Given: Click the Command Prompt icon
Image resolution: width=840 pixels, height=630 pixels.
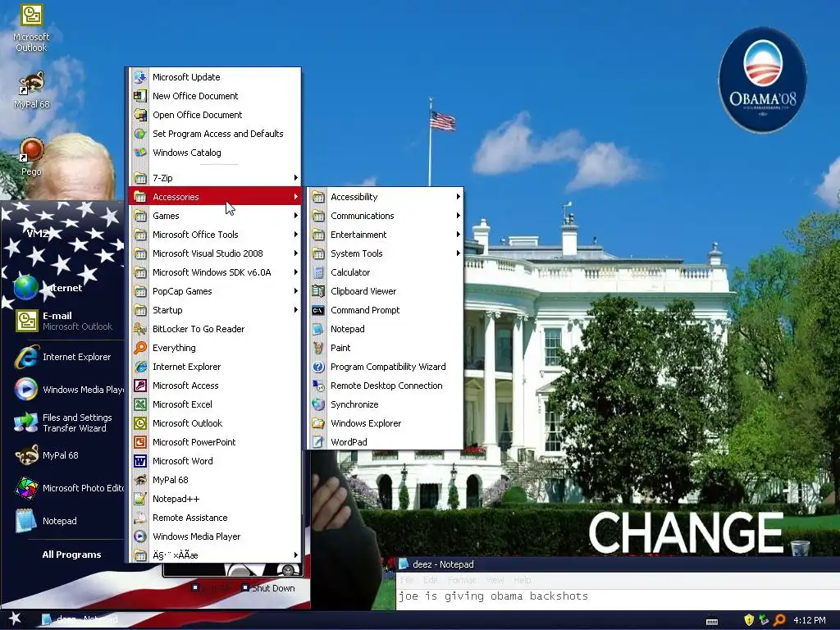Looking at the screenshot, I should tap(318, 310).
